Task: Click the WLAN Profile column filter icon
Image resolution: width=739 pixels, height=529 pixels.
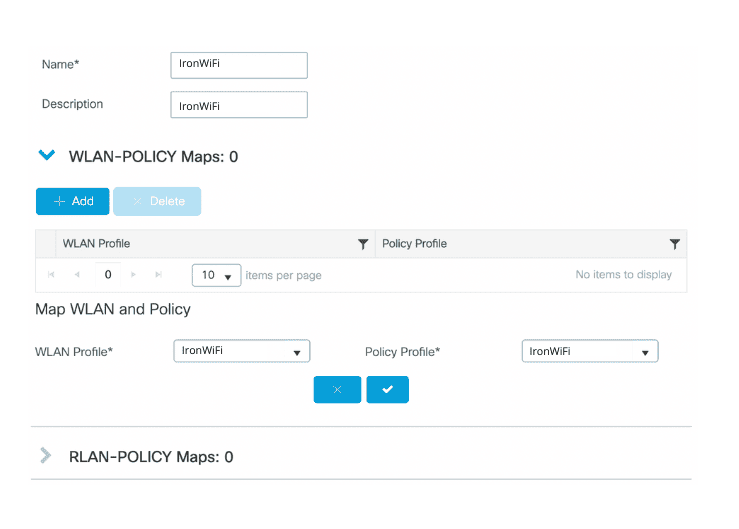Action: click(363, 244)
